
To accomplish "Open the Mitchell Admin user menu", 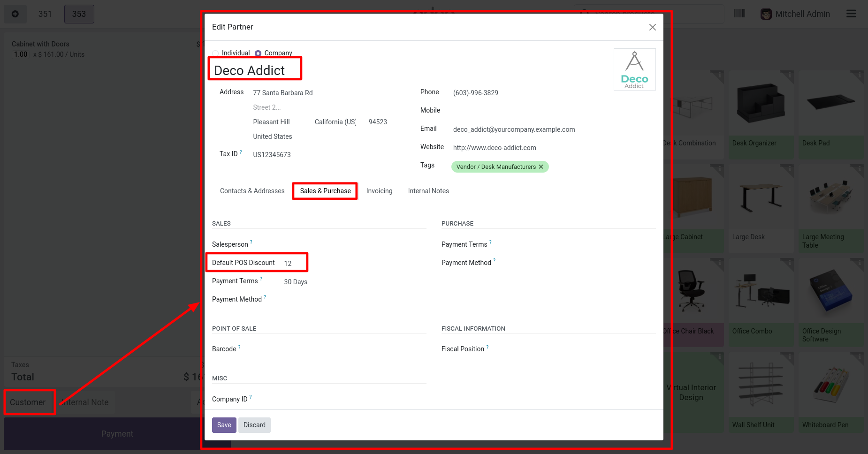I will [795, 14].
